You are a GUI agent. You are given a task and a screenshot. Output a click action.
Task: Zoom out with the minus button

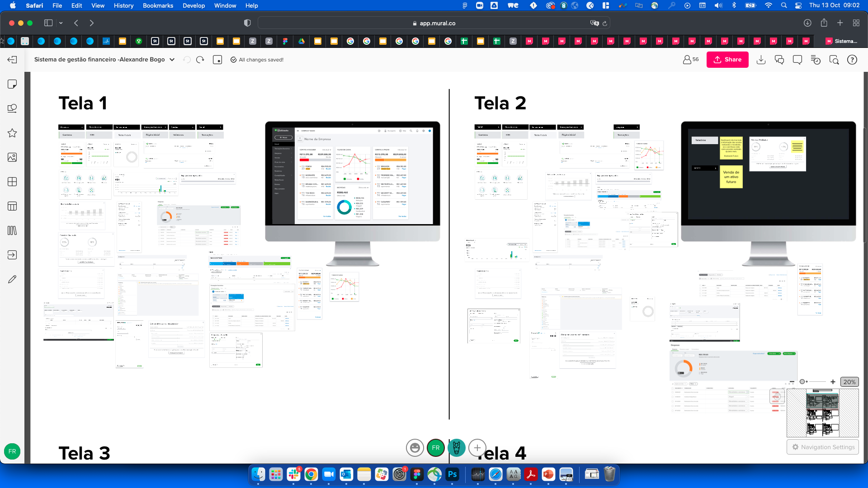(x=792, y=382)
